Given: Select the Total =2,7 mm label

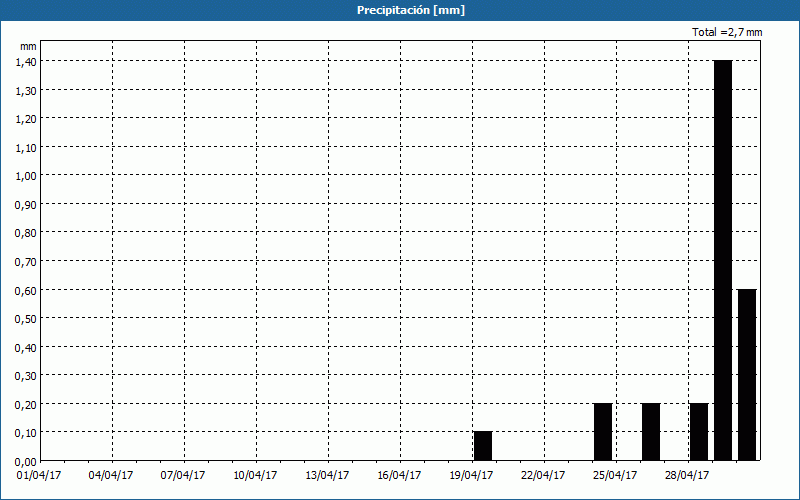Looking at the screenshot, I should [x=727, y=32].
